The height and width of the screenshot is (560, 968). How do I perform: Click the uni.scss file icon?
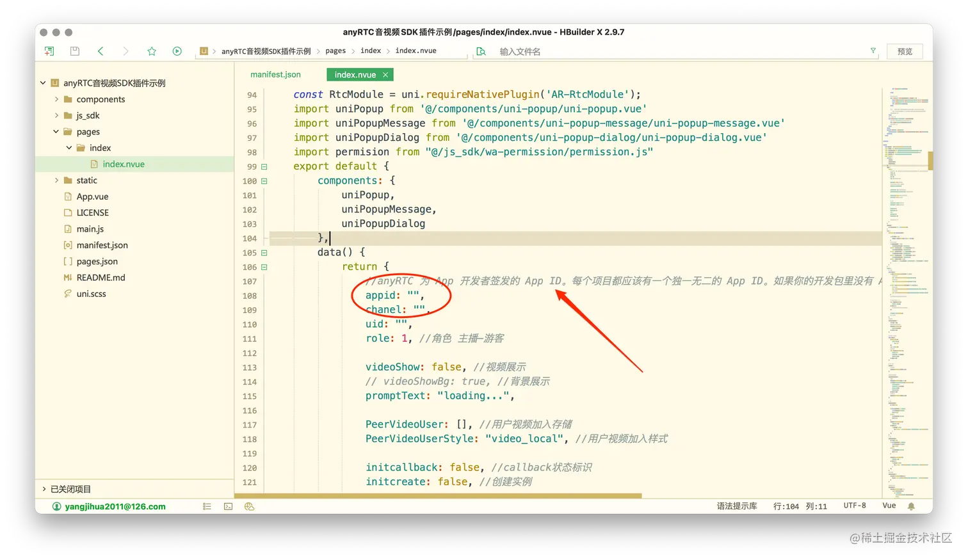point(68,294)
